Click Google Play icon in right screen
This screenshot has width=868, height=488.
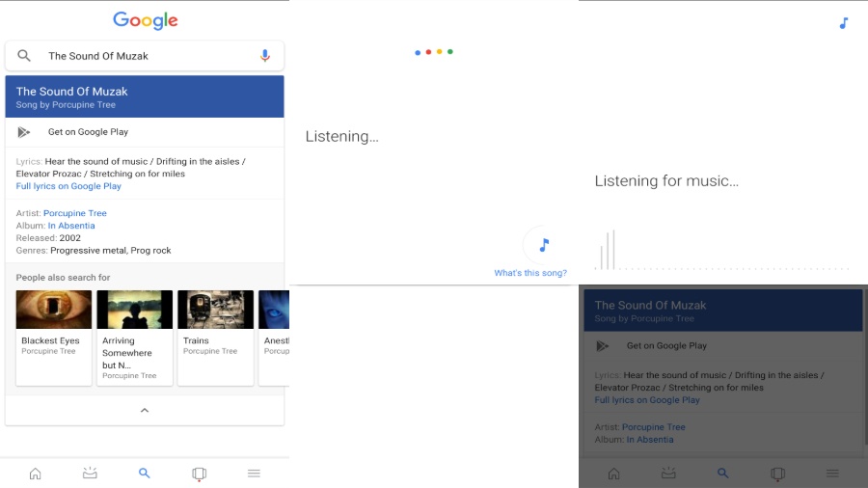602,346
